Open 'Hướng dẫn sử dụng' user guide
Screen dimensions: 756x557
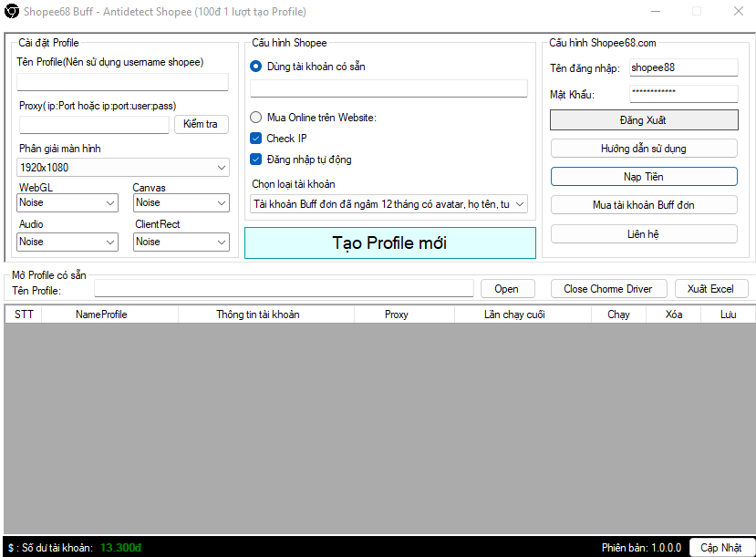click(644, 149)
